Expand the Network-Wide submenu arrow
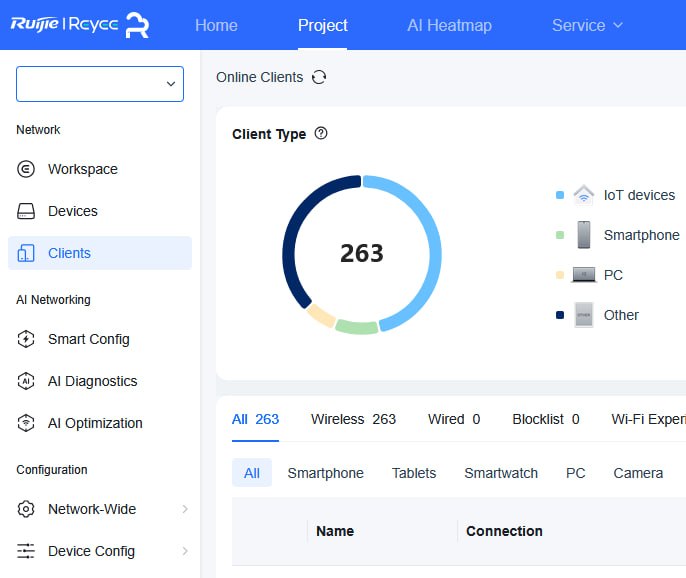Image resolution: width=686 pixels, height=578 pixels. [185, 509]
